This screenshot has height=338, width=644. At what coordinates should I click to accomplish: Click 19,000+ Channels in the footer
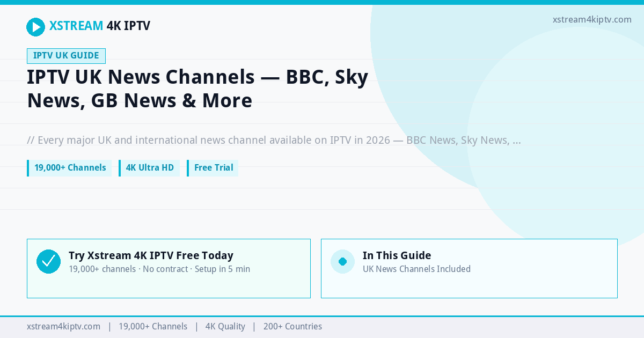point(153,326)
